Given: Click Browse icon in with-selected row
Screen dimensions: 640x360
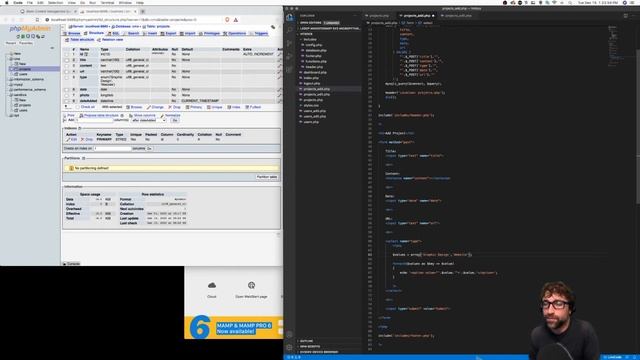Looking at the screenshot, I should (x=128, y=107).
